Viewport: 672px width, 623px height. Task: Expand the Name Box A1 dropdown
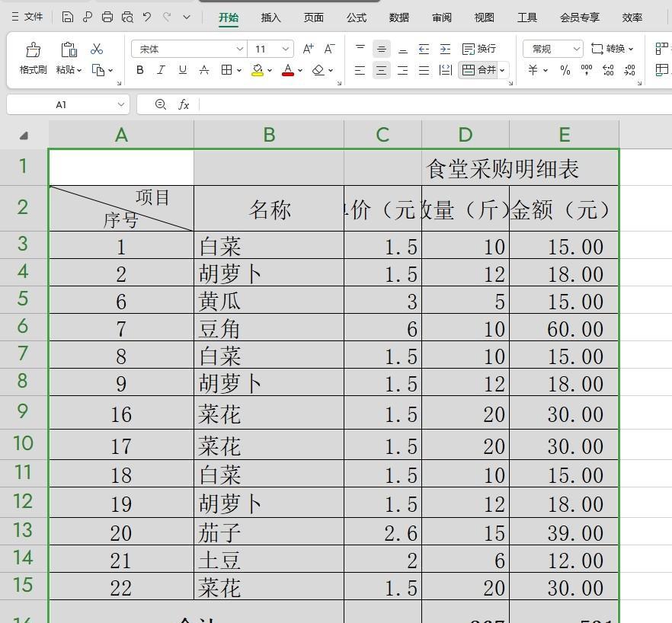pyautogui.click(x=121, y=104)
